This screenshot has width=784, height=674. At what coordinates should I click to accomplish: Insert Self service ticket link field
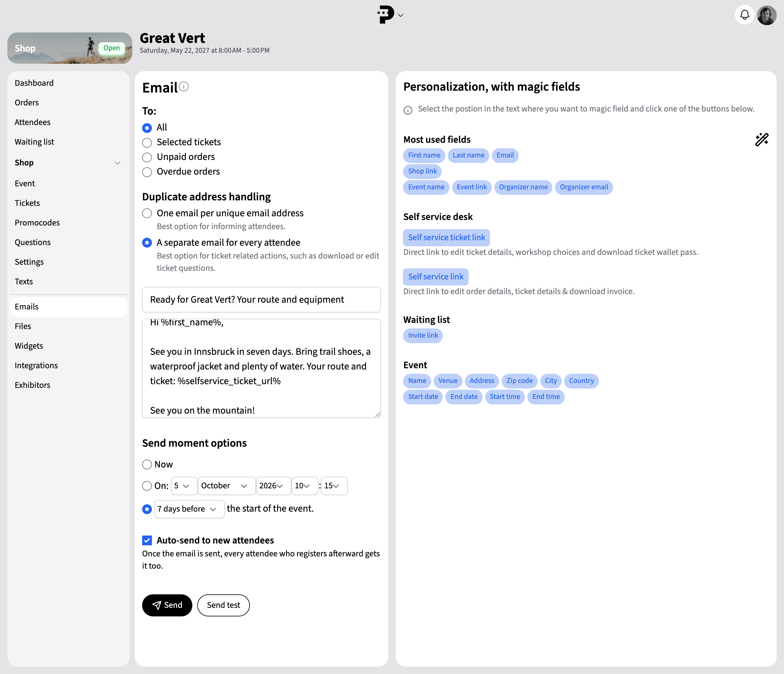[447, 237]
